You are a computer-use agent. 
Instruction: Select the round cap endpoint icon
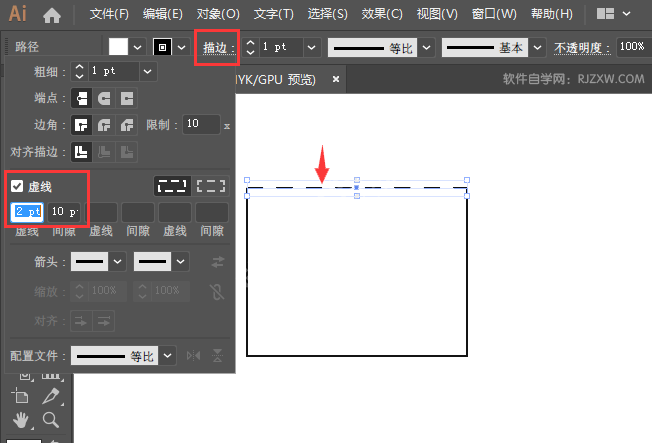104,99
